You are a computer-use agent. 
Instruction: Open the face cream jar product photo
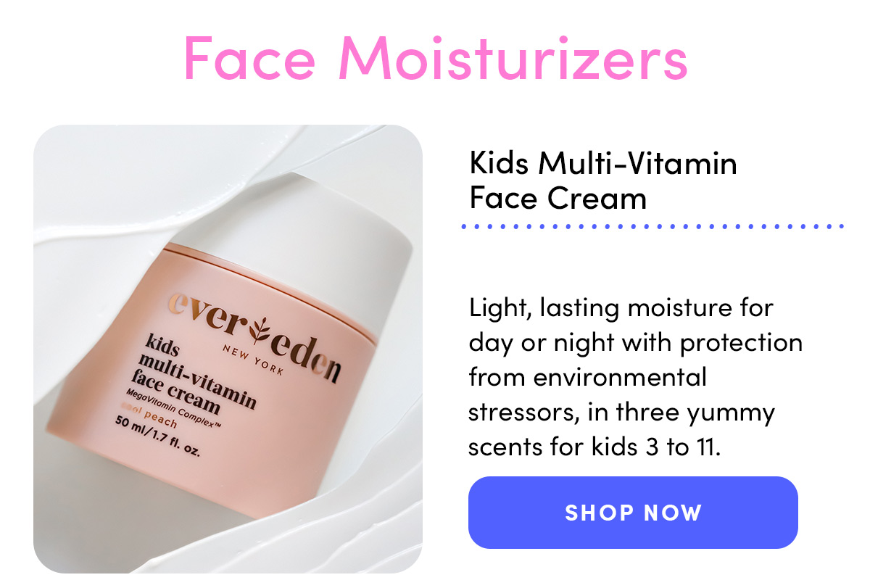[x=228, y=349]
